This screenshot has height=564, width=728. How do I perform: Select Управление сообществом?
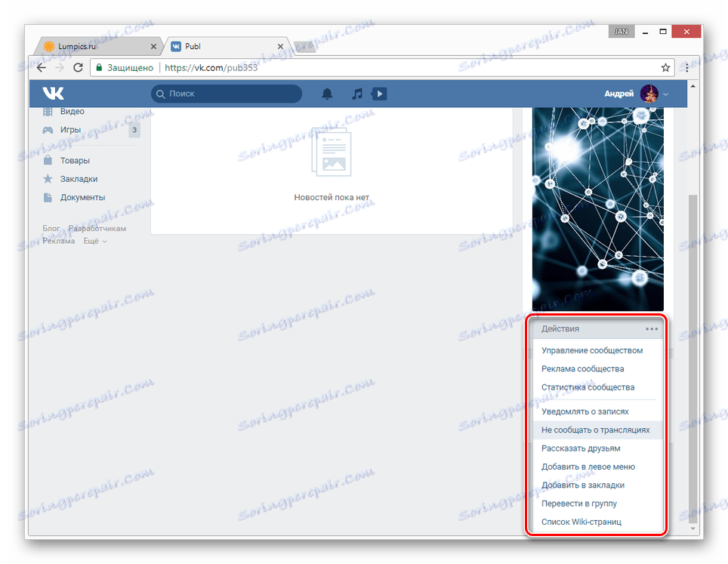coord(592,350)
